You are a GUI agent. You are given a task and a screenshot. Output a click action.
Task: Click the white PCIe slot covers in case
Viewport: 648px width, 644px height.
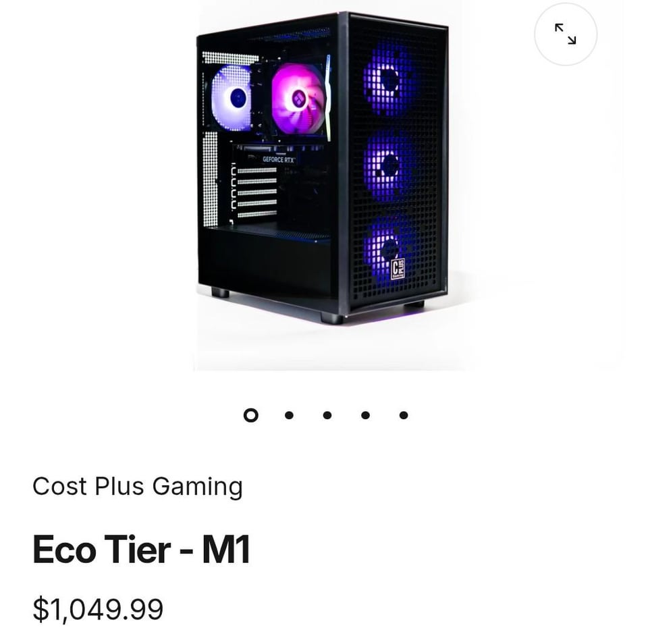256,192
